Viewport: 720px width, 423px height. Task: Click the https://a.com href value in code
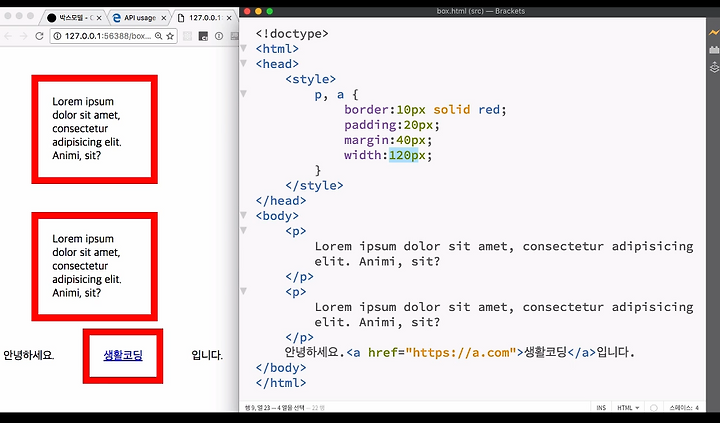point(462,352)
